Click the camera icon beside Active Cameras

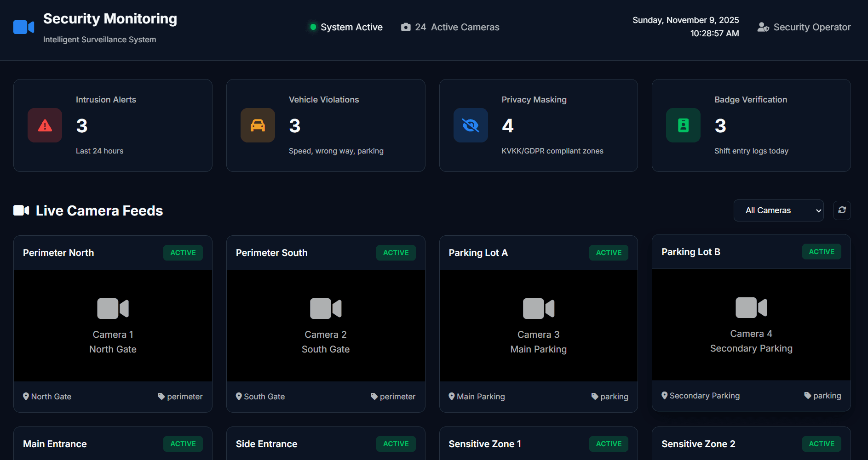pos(406,27)
